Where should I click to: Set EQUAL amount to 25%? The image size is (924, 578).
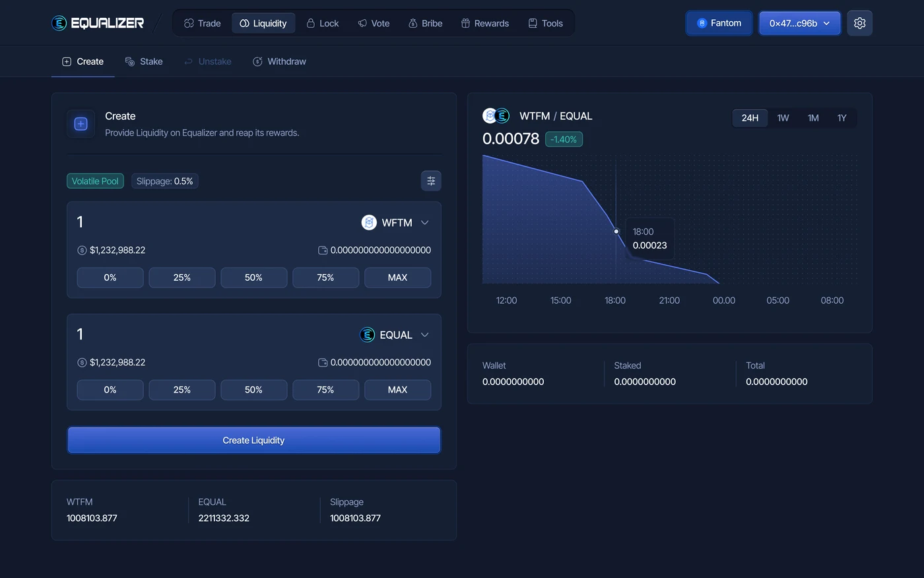coord(182,390)
